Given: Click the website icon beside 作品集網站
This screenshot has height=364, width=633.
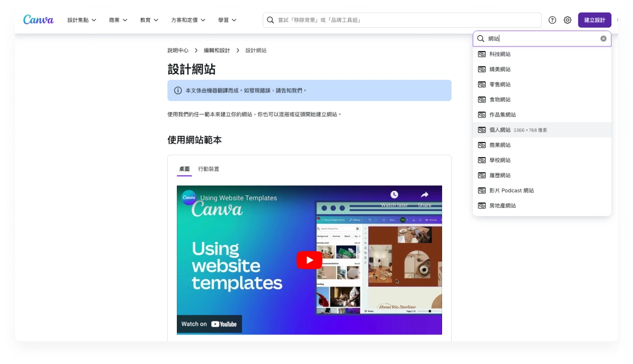Looking at the screenshot, I should (x=482, y=114).
